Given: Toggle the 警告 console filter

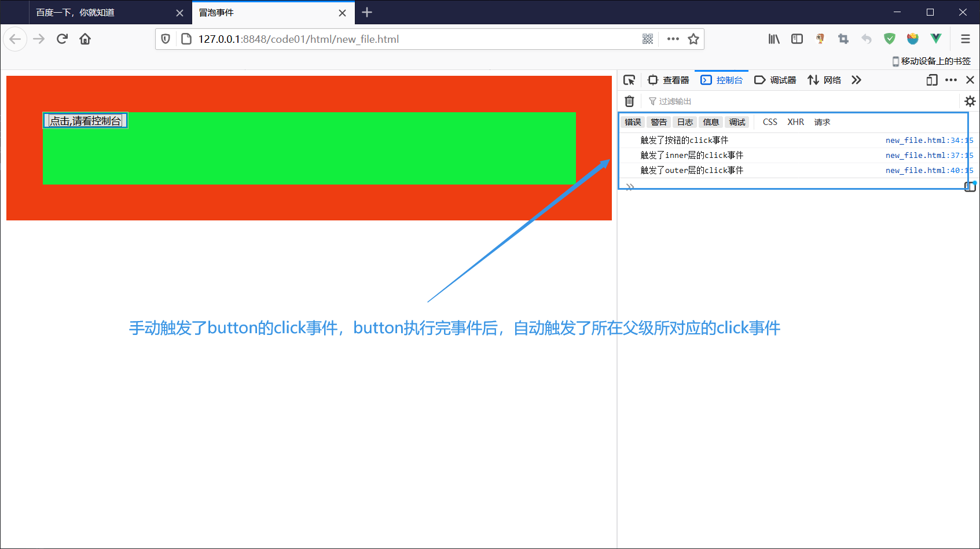Looking at the screenshot, I should [658, 122].
